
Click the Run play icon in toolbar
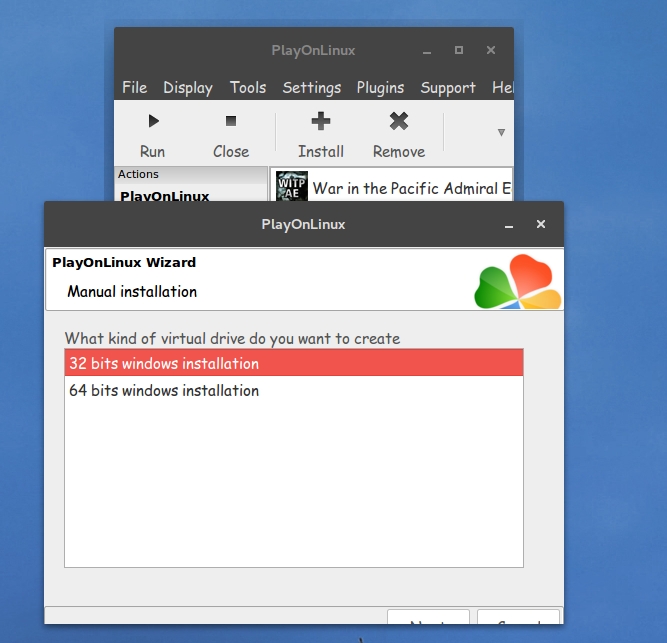point(153,121)
